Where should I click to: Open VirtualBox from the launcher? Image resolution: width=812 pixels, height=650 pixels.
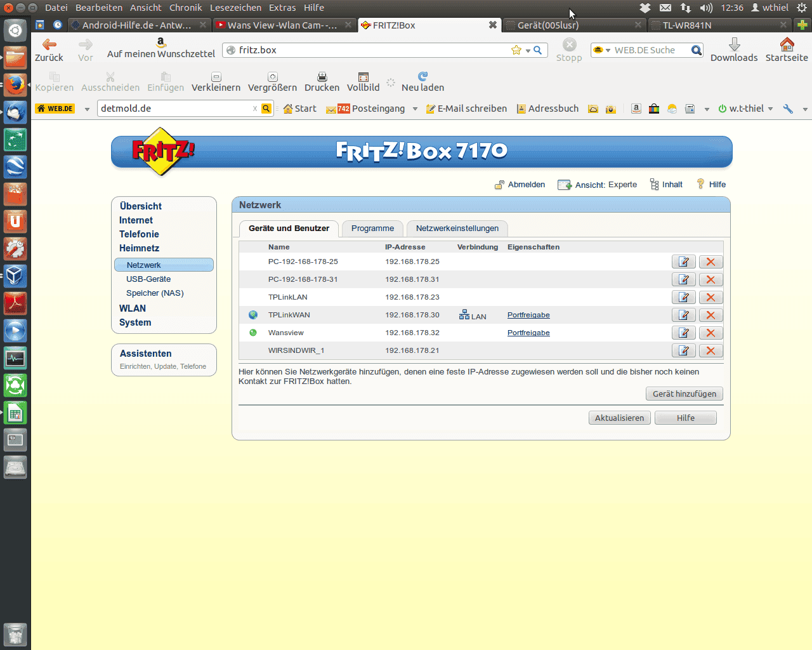(15, 275)
